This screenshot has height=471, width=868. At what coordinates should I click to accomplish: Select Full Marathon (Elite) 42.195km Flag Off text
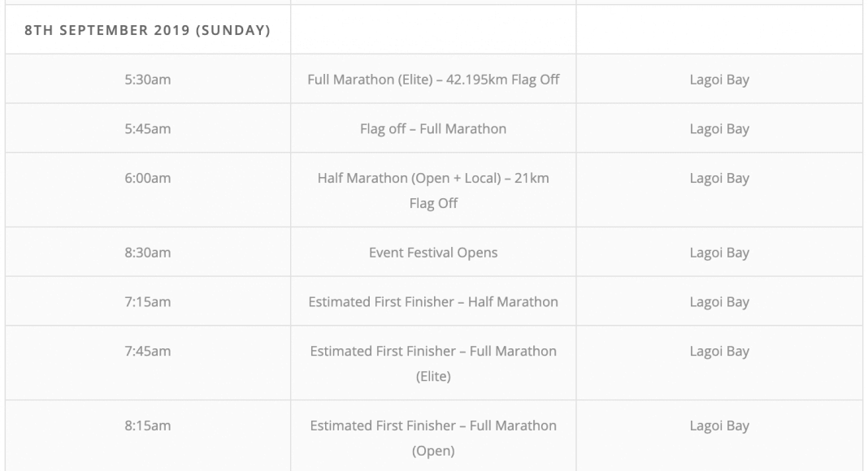(433, 79)
